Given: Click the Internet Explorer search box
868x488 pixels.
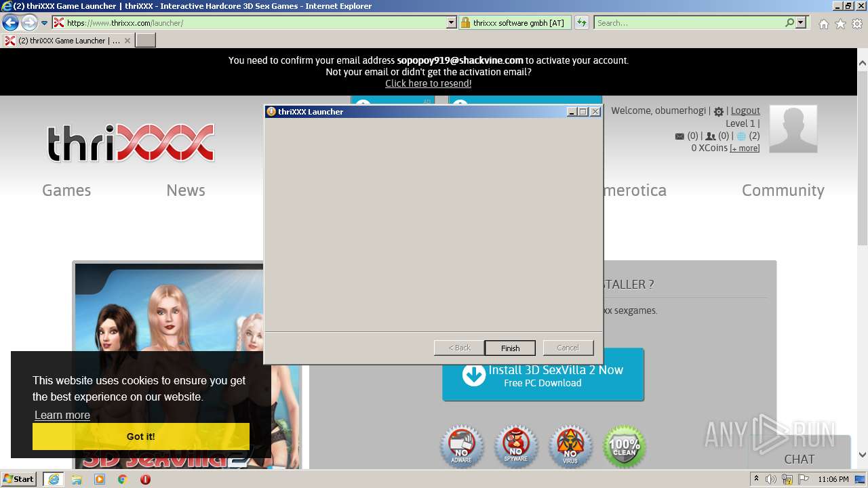Looking at the screenshot, I should click(689, 22).
